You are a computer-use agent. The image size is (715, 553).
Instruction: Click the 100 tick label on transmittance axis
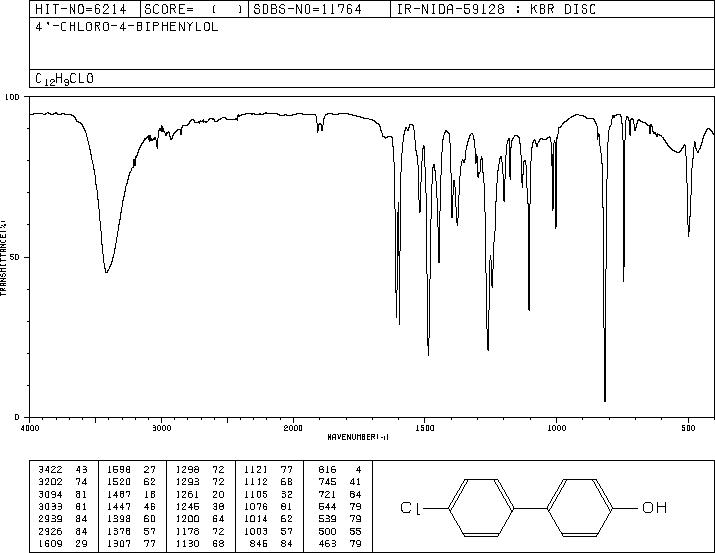click(12, 97)
